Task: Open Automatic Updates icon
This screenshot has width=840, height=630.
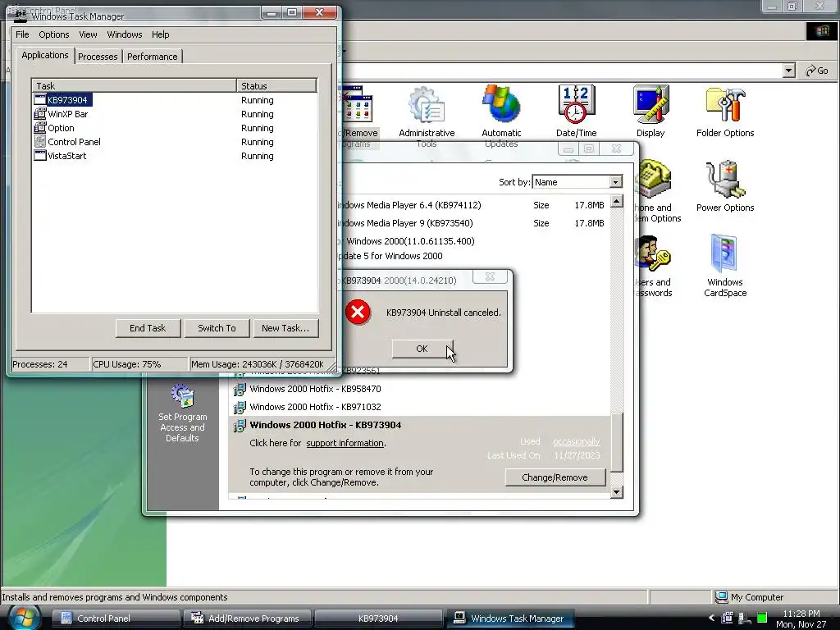Action: point(501,116)
